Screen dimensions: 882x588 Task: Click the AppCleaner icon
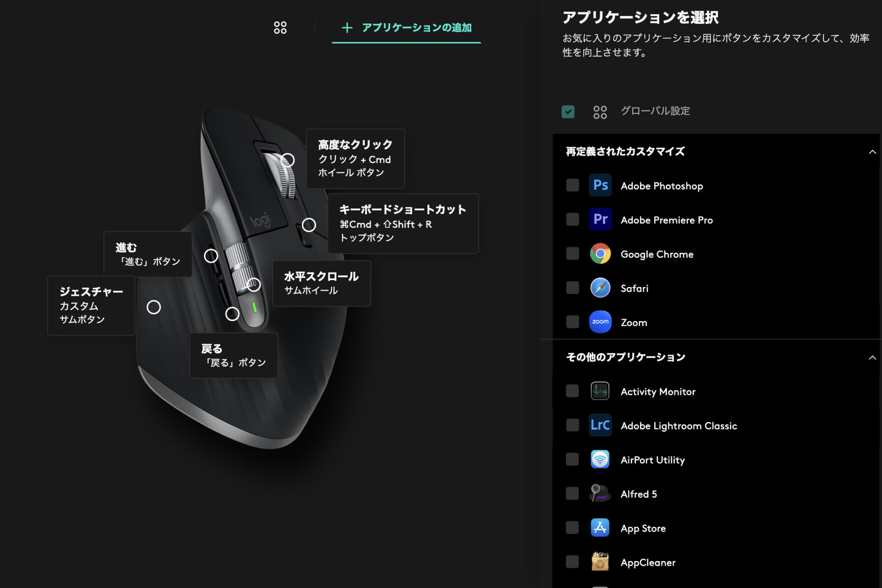tap(600, 561)
